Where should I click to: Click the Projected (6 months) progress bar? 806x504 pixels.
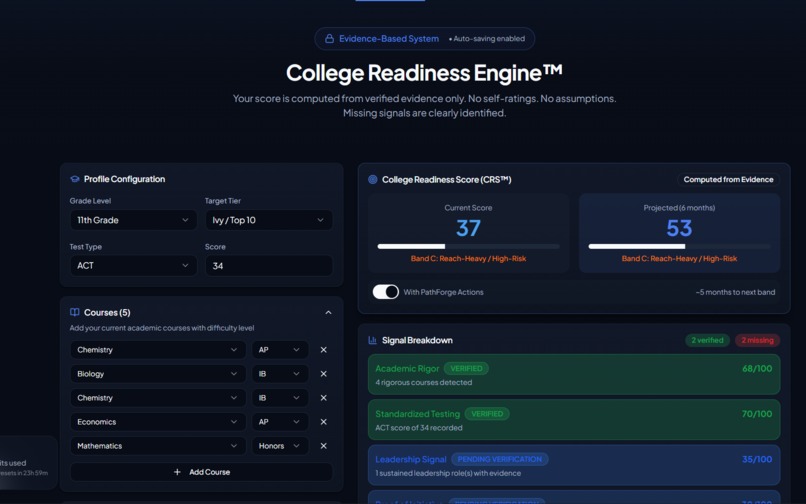[x=679, y=246]
